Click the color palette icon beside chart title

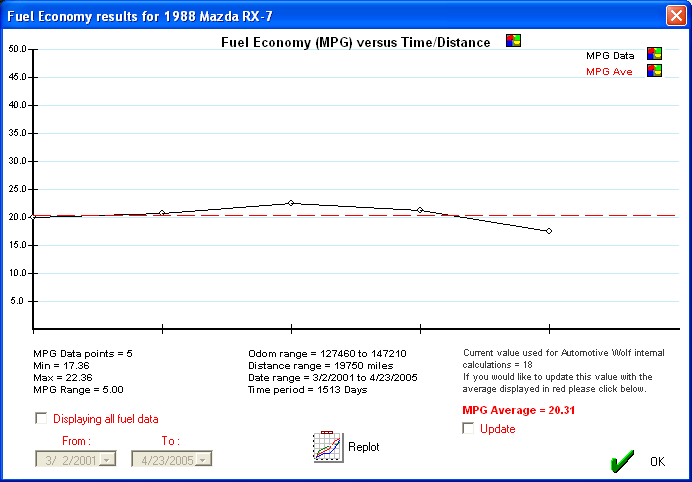[x=513, y=41]
